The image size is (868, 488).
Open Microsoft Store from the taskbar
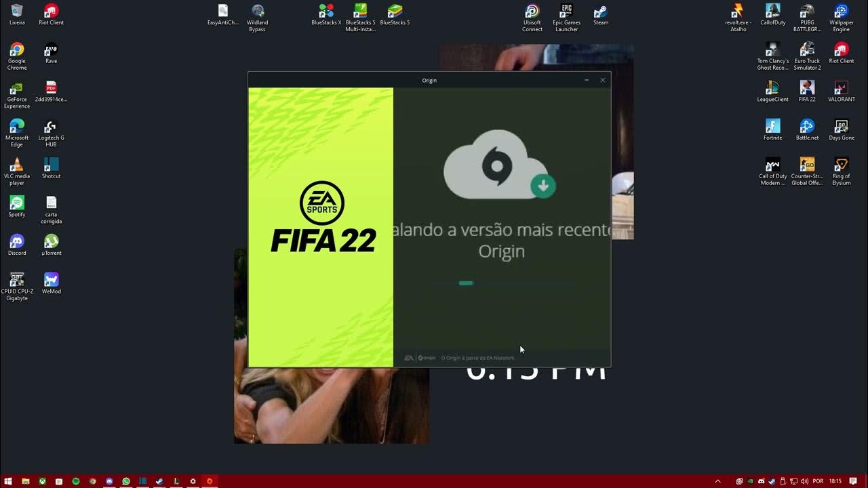[x=59, y=481]
